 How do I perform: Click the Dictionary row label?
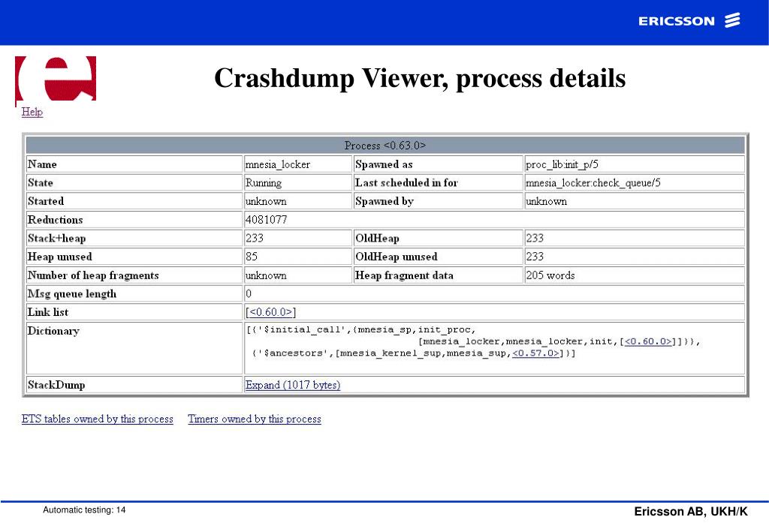[x=53, y=331]
